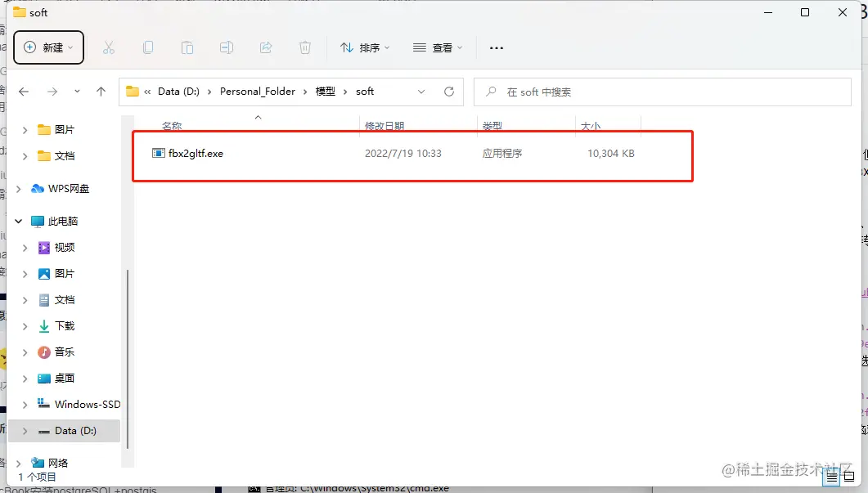The image size is (868, 493).
Task: Click the Cut scissors icon
Action: pos(109,47)
